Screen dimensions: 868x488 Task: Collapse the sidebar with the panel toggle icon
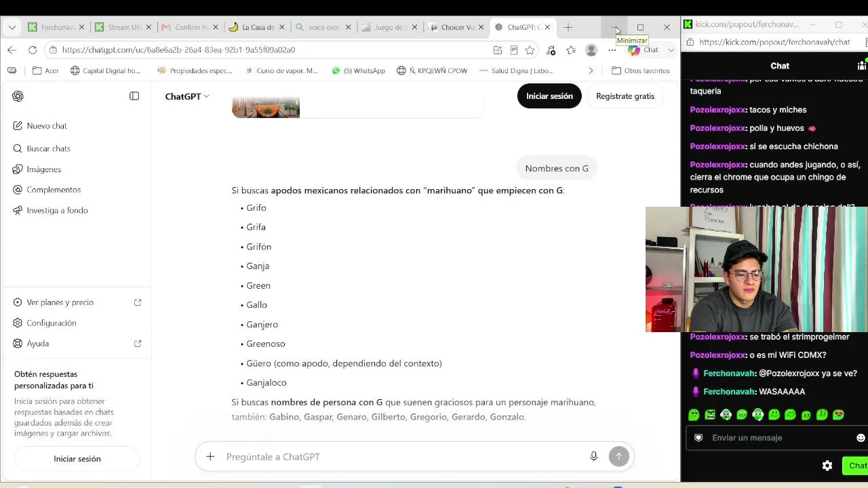click(x=134, y=96)
